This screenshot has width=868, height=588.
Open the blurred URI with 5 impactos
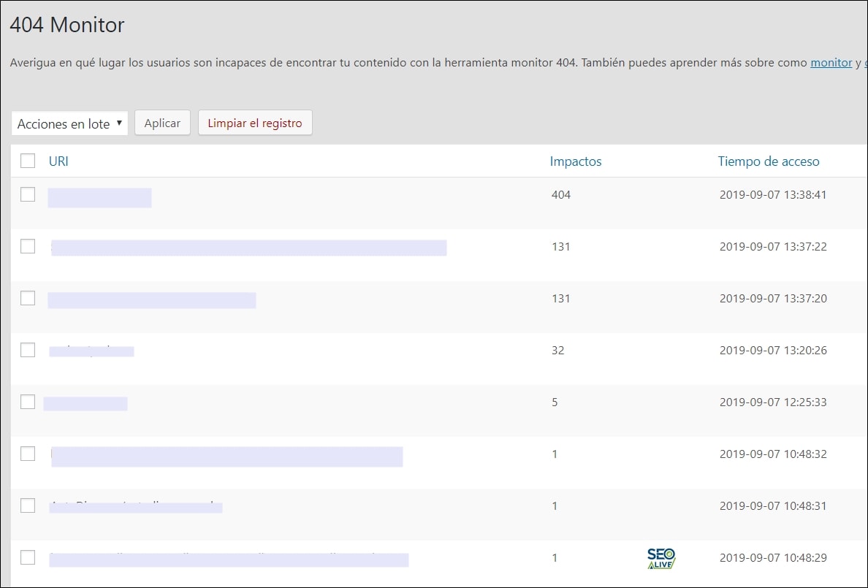85,403
